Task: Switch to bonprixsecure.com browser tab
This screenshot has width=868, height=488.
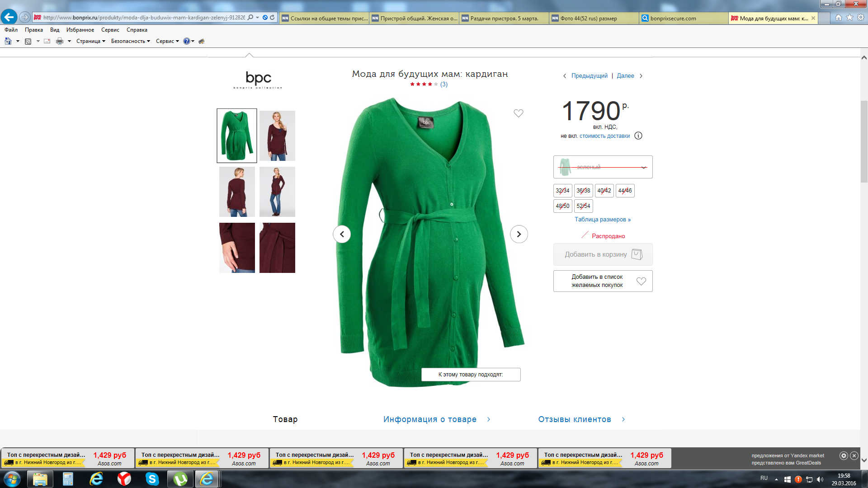Action: (x=684, y=18)
